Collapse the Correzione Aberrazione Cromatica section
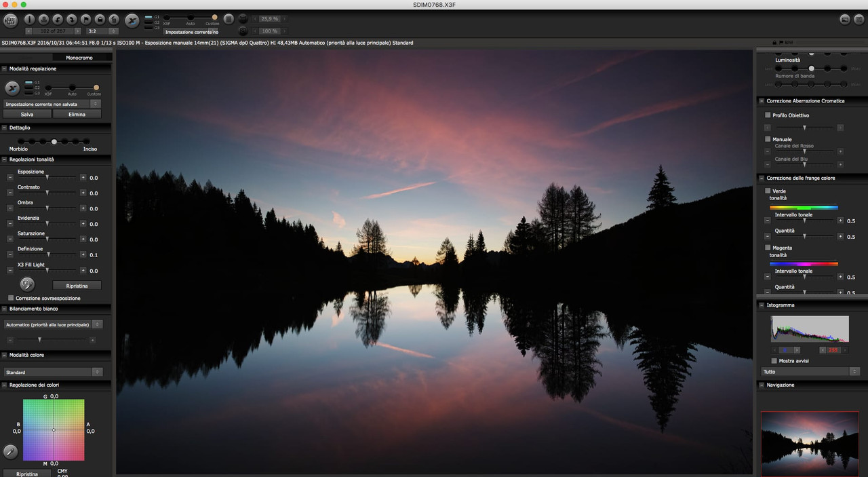The height and width of the screenshot is (477, 868). tap(762, 101)
